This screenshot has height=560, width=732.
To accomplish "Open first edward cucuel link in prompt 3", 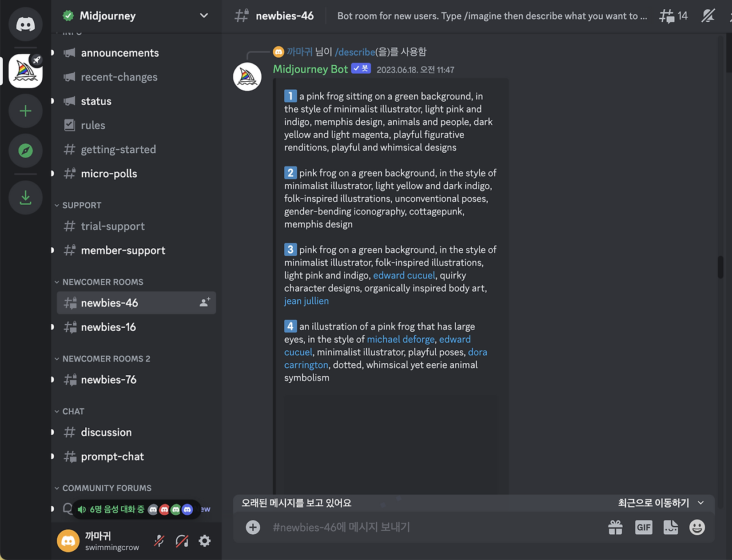I will tap(404, 275).
